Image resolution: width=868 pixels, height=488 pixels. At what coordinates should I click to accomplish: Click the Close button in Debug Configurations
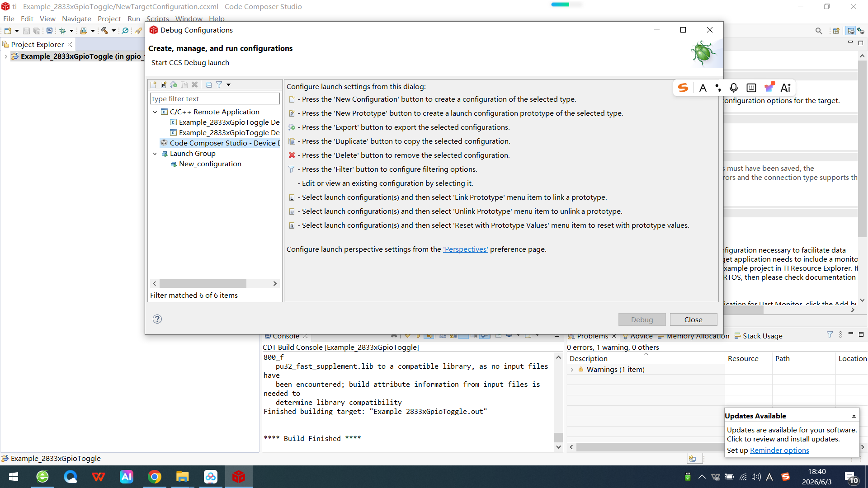pyautogui.click(x=693, y=319)
